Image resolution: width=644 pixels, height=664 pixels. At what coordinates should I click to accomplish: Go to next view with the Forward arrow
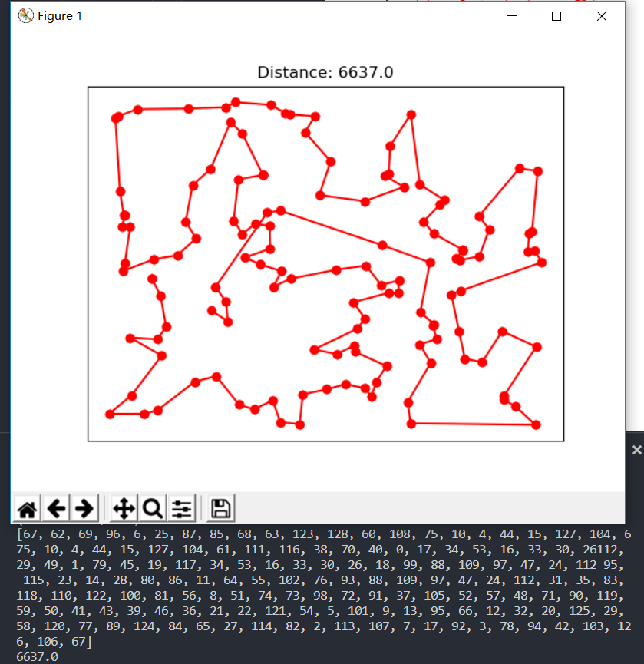coord(84,507)
